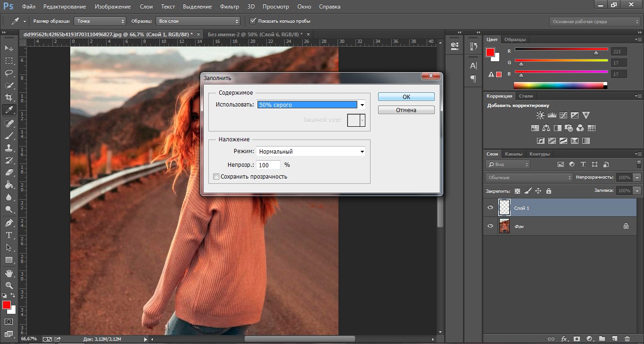This screenshot has height=344, width=644.
Task: Select the Lasso tool
Action: click(9, 73)
